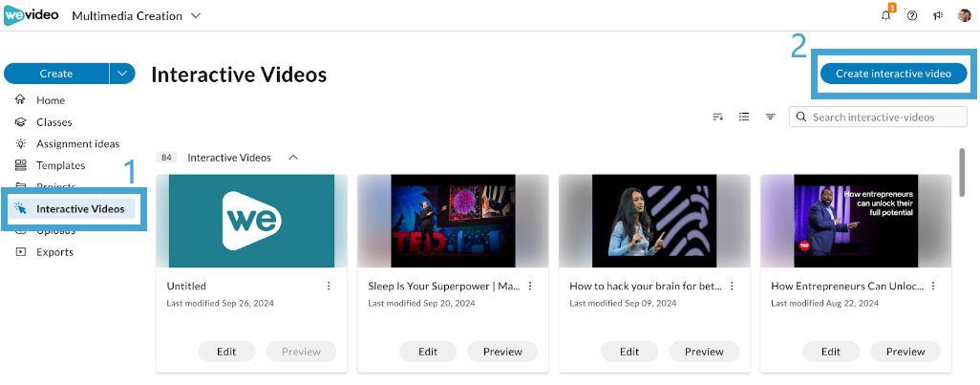
Task: Go to Classes in the sidebar
Action: coord(53,122)
